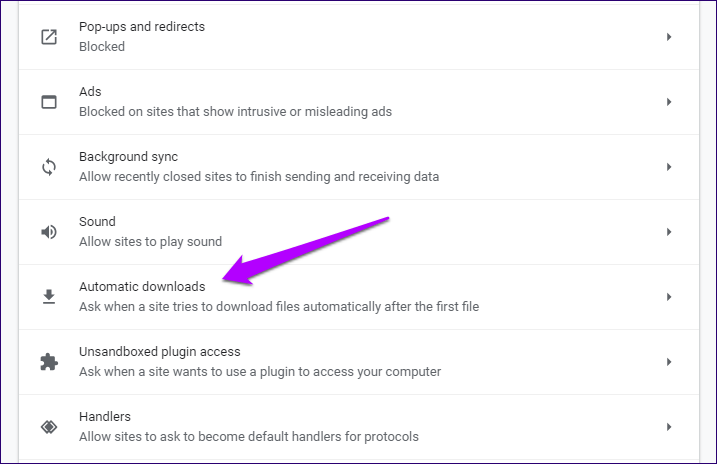
Task: Expand Unsandboxed plugin access chevron
Action: coord(669,362)
